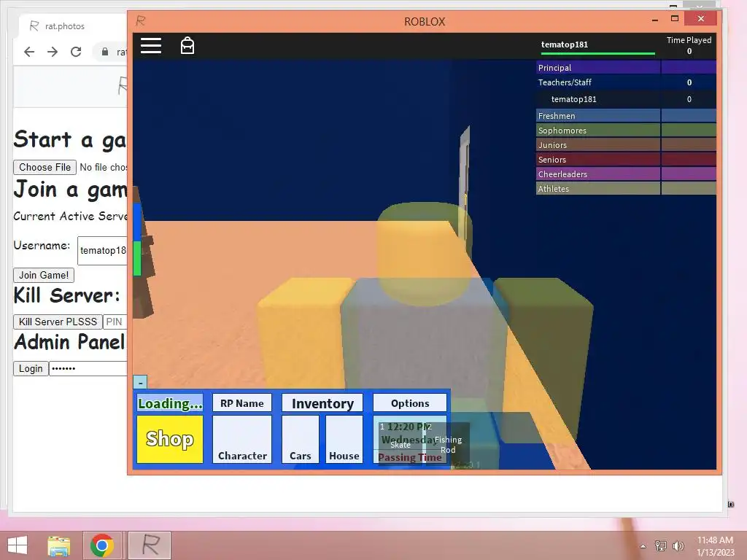747x560 pixels.
Task: Click the Loading... label in game menu
Action: [169, 402]
